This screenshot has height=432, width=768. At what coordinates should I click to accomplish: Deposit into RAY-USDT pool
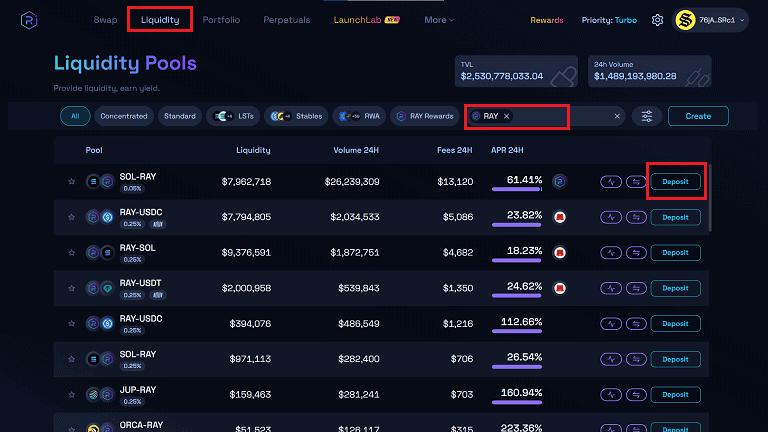point(675,288)
